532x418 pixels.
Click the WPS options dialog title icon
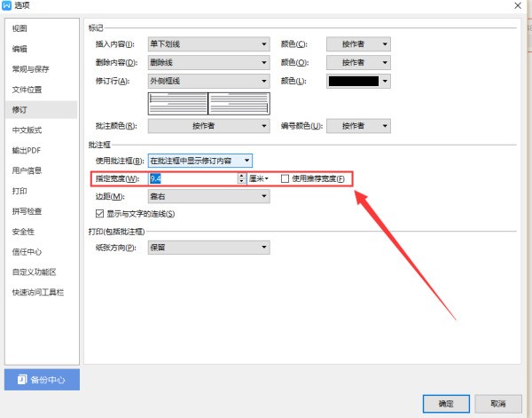coord(7,6)
